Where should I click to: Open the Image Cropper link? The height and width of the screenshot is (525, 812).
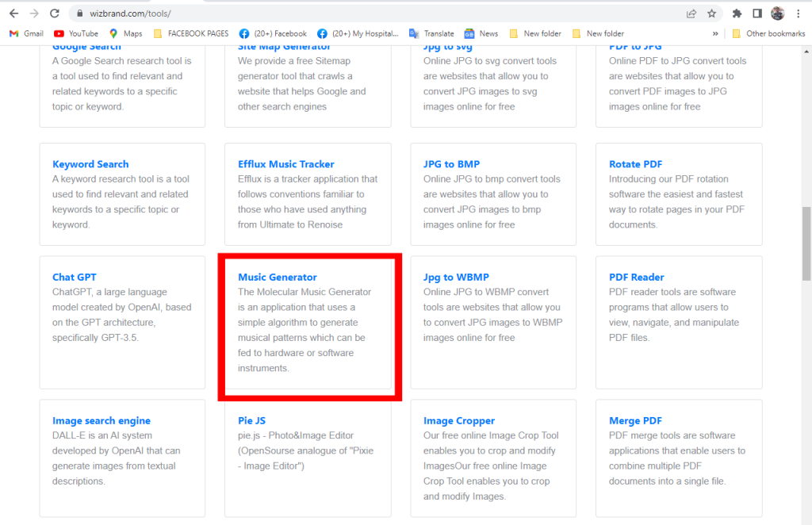click(x=459, y=420)
